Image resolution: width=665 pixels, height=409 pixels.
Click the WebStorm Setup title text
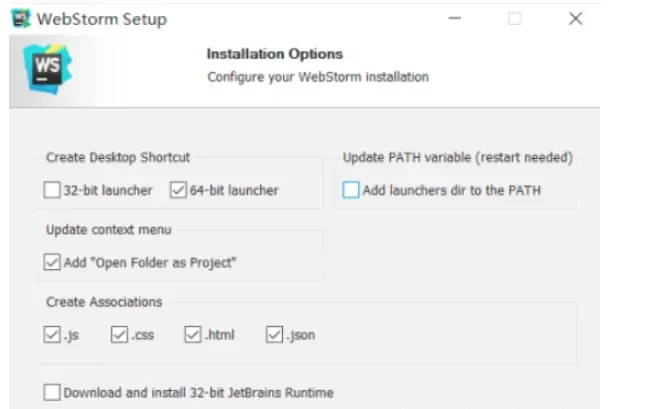coord(101,19)
